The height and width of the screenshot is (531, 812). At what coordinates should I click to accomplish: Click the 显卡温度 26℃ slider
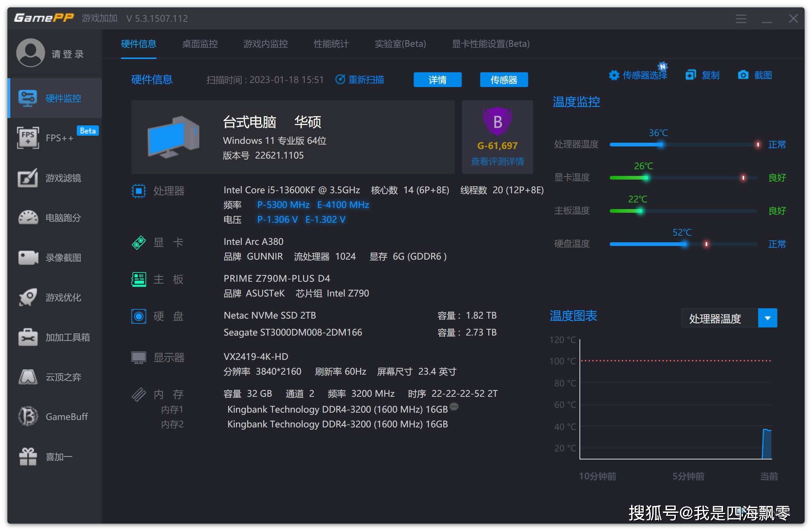[x=684, y=178]
